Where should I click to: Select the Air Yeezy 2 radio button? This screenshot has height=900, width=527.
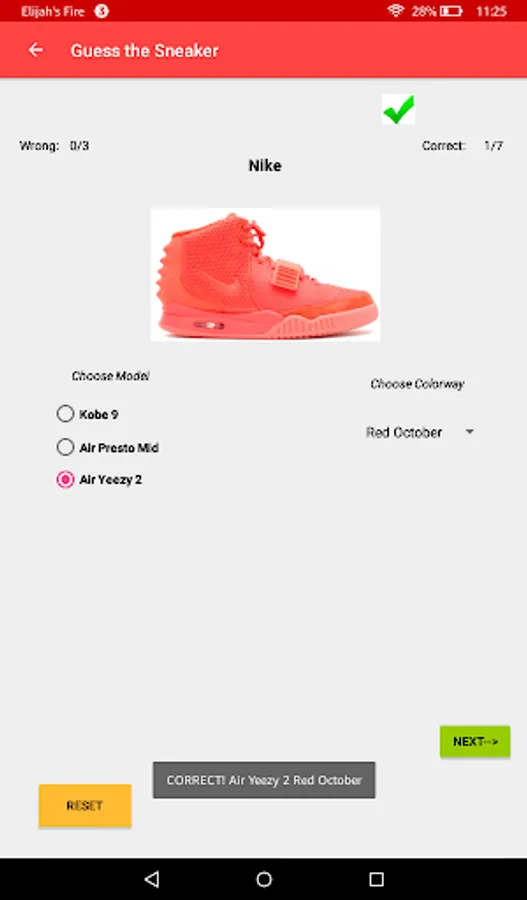[65, 479]
